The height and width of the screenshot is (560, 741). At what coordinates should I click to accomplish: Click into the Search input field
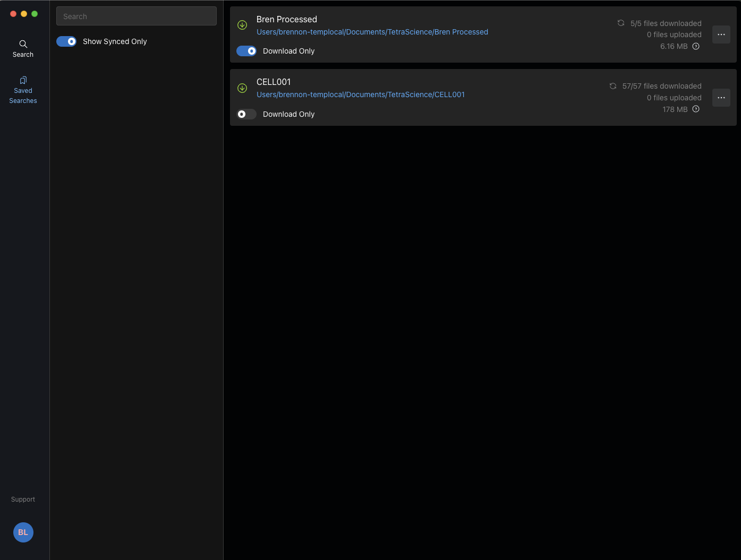137,16
